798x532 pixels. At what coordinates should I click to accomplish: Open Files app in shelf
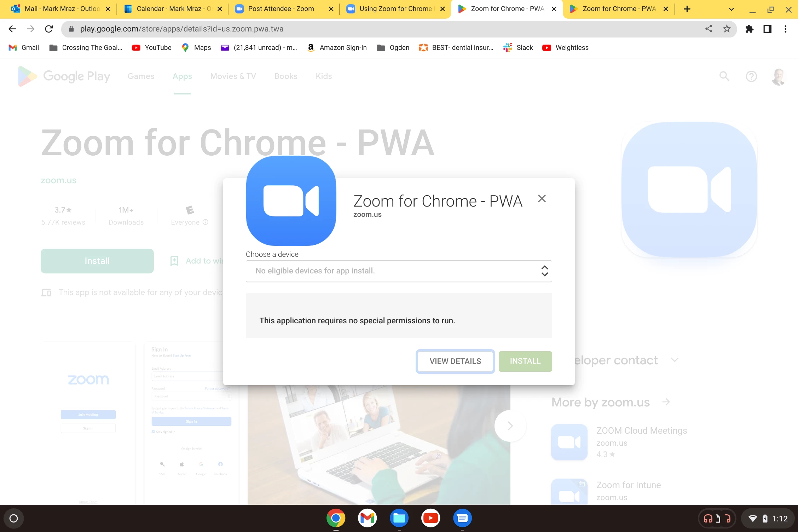pos(399,518)
